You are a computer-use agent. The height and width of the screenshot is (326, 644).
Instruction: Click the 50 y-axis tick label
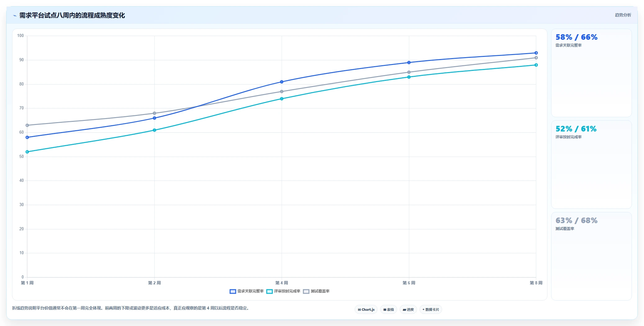[21, 157]
